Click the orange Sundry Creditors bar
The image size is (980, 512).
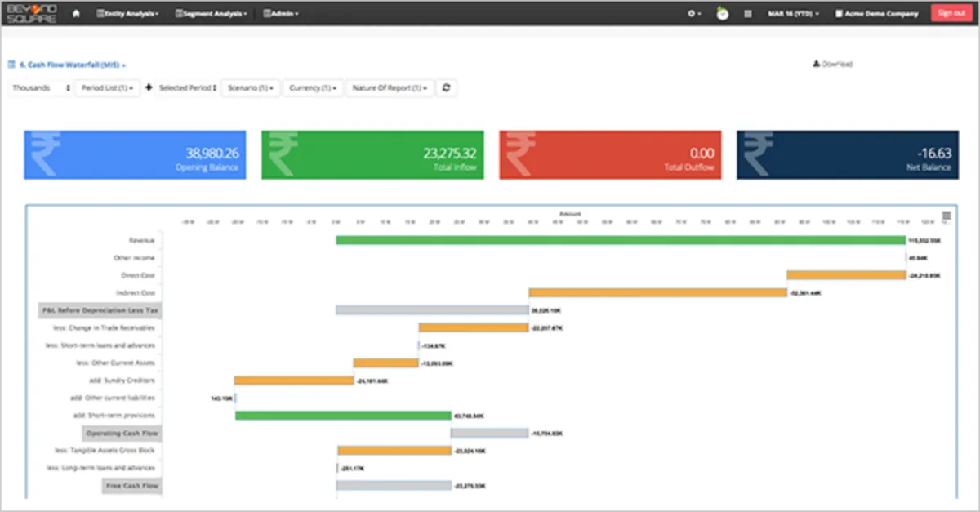tap(294, 380)
